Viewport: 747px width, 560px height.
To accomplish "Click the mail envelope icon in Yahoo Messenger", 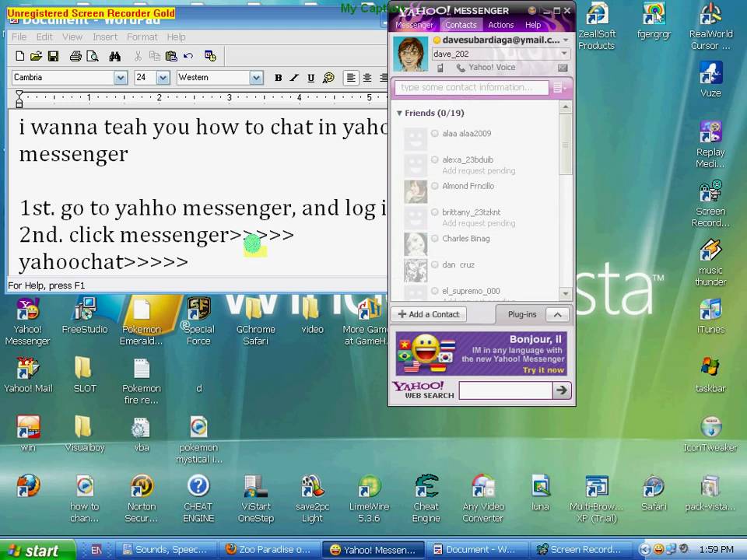I will point(563,68).
